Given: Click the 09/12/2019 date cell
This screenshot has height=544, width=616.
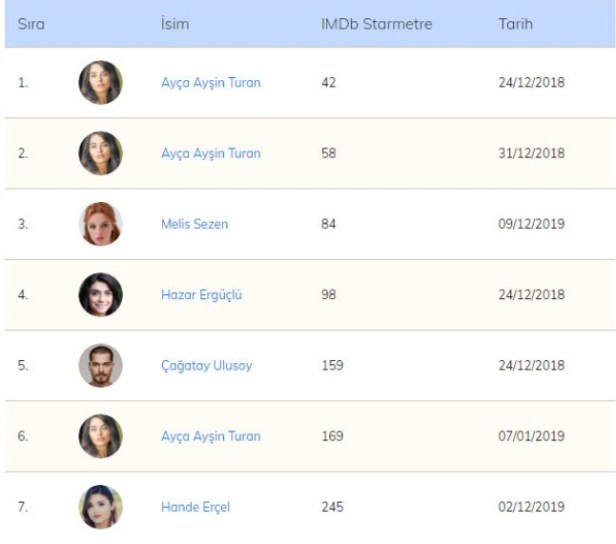Looking at the screenshot, I should click(x=531, y=224).
